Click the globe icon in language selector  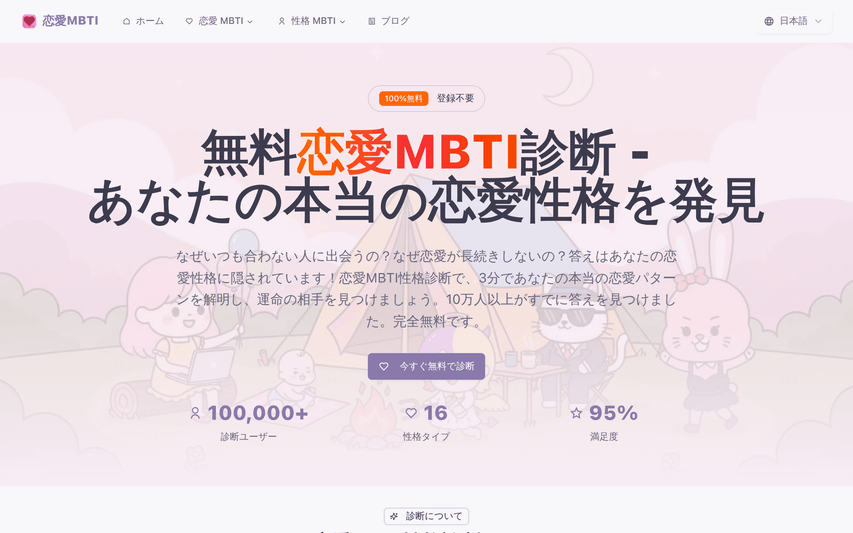[x=769, y=21]
